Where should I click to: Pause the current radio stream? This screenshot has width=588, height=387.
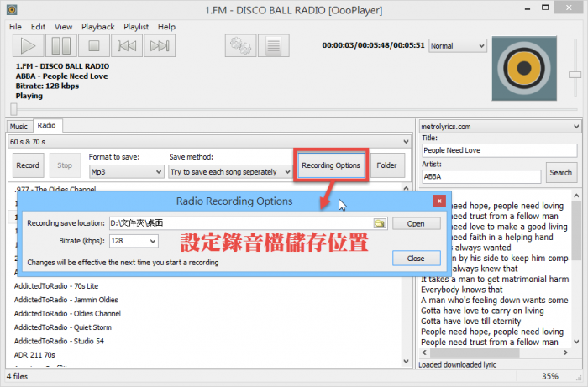tap(61, 45)
